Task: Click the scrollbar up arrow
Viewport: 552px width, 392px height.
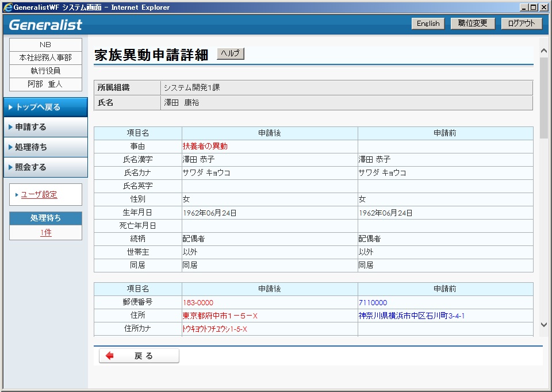Action: [x=543, y=44]
